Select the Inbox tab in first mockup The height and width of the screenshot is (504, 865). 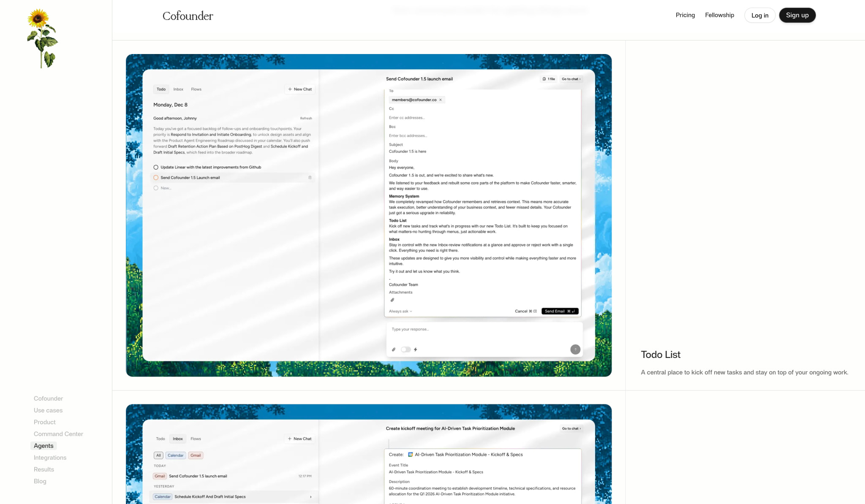(178, 89)
